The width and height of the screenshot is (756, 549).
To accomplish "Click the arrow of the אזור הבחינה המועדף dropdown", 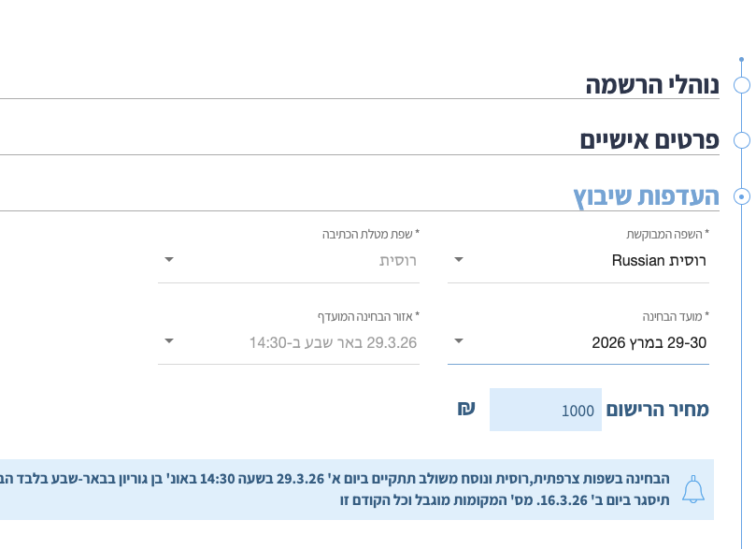I will tap(169, 342).
